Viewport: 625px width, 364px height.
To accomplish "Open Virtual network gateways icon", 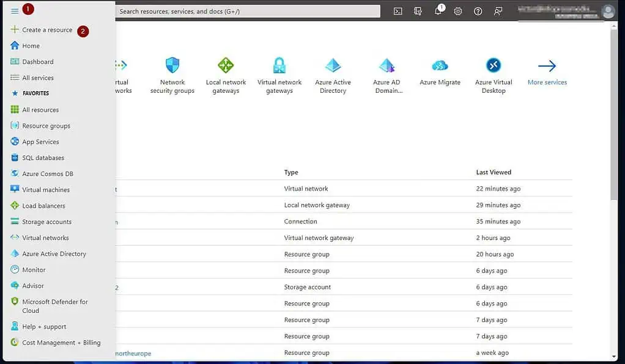I will (x=279, y=66).
